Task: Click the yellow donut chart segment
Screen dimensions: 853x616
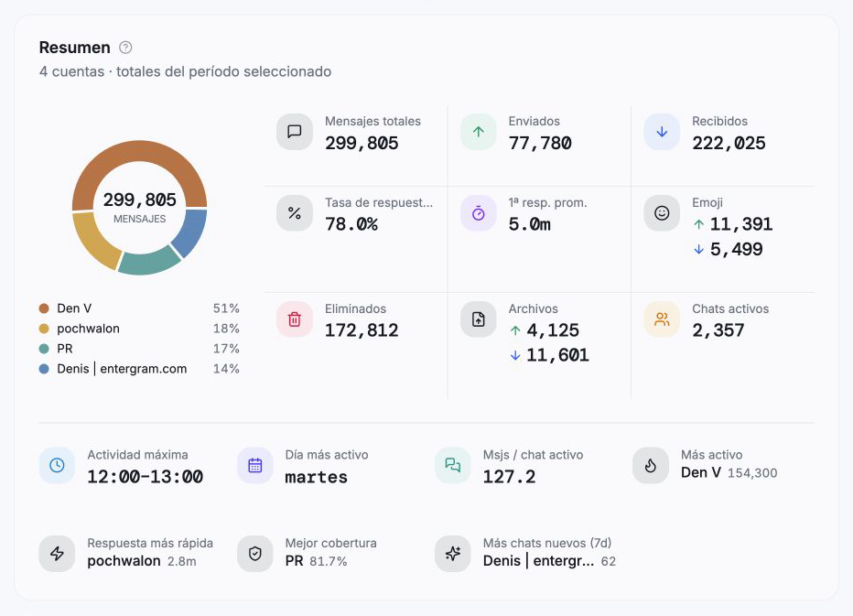Action: coord(92,240)
